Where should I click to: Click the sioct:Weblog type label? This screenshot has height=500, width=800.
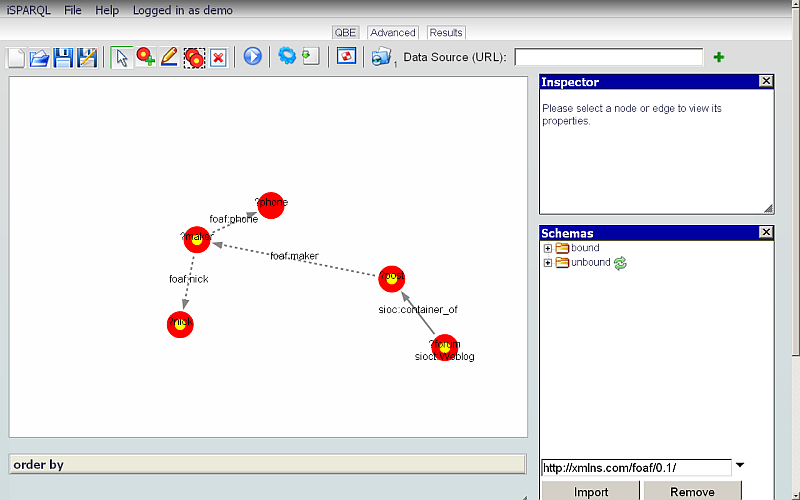point(444,356)
